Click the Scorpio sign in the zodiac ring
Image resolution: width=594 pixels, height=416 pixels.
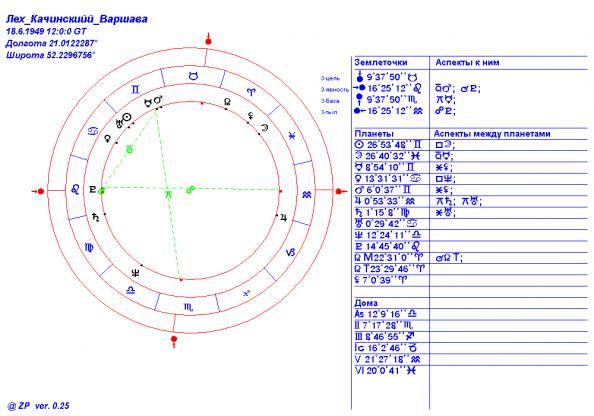188,307
